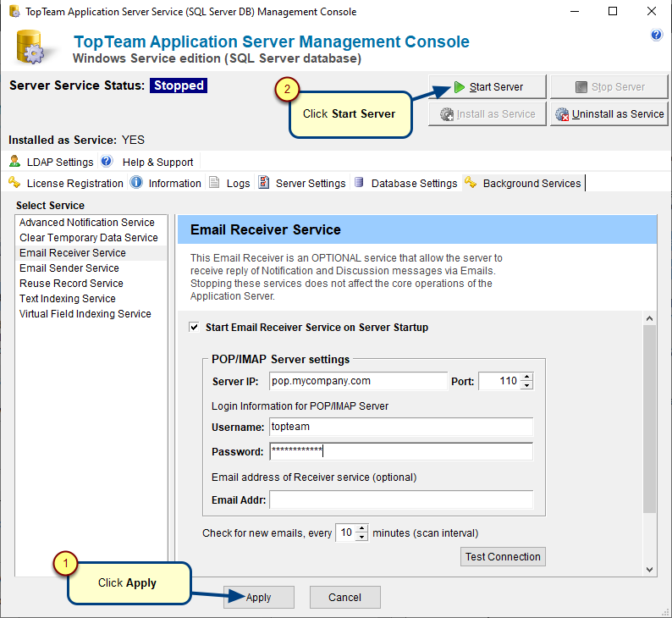Click the Uninstall as Service gear icon
Image resolution: width=672 pixels, height=618 pixels.
[x=562, y=114]
